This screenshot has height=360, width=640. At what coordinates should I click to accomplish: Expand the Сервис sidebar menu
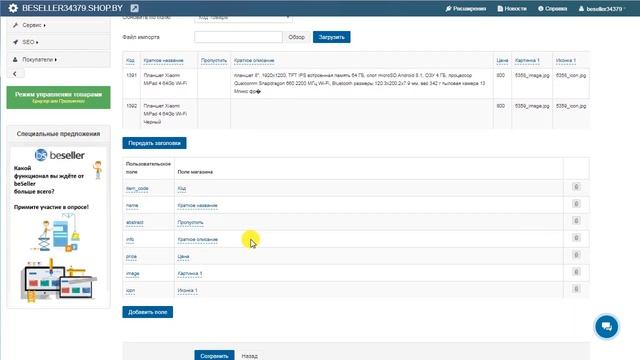[58, 25]
